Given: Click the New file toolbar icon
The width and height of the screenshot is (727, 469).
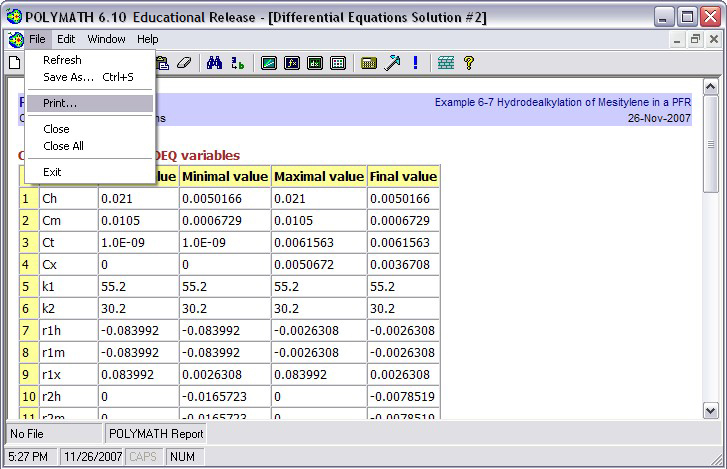Looking at the screenshot, I should coord(14,62).
